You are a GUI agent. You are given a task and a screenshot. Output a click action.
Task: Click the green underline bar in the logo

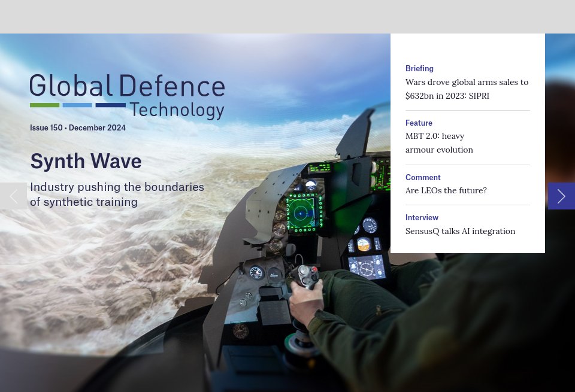[x=45, y=105]
